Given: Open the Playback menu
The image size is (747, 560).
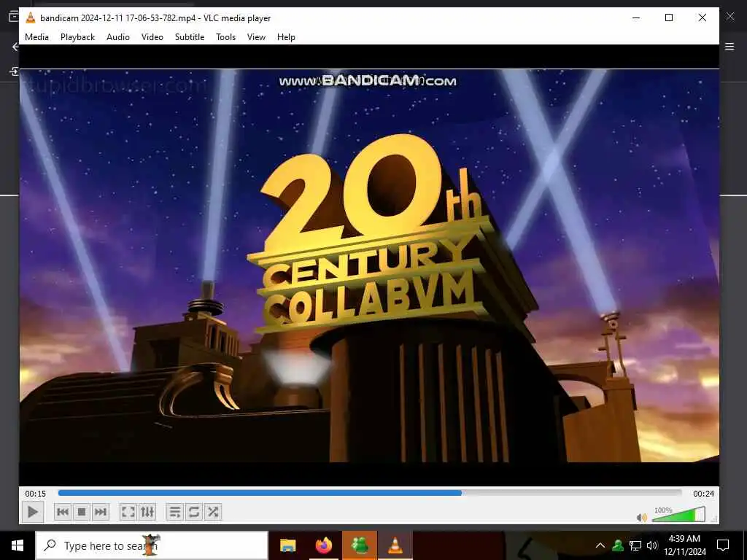Looking at the screenshot, I should [77, 36].
